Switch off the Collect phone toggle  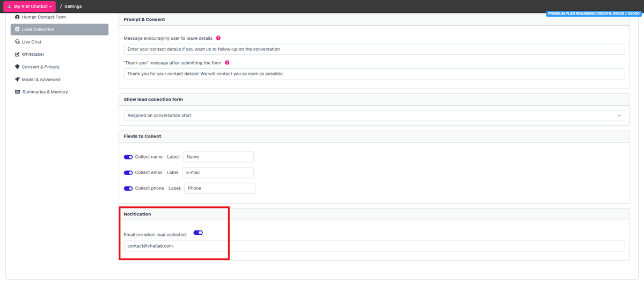coord(128,189)
